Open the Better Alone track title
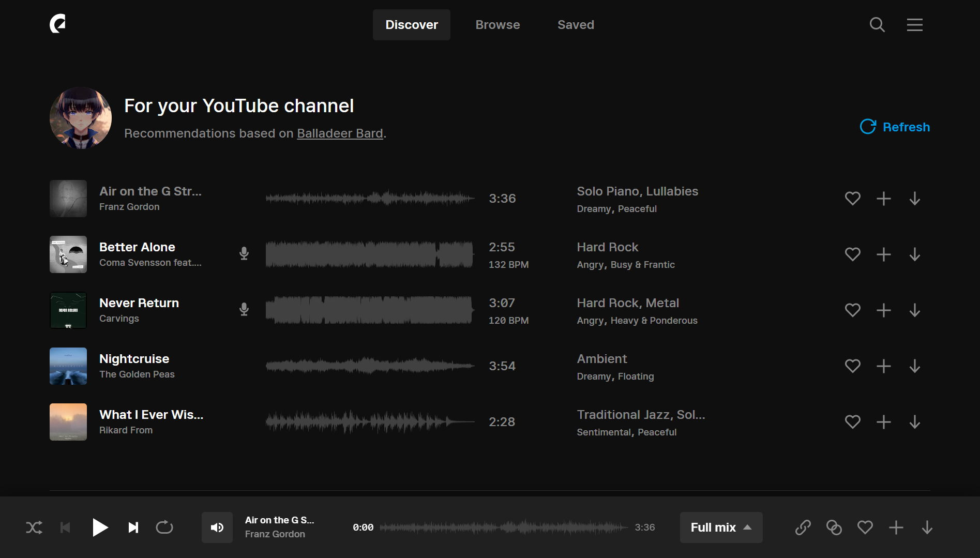This screenshot has width=980, height=558. pyautogui.click(x=137, y=247)
